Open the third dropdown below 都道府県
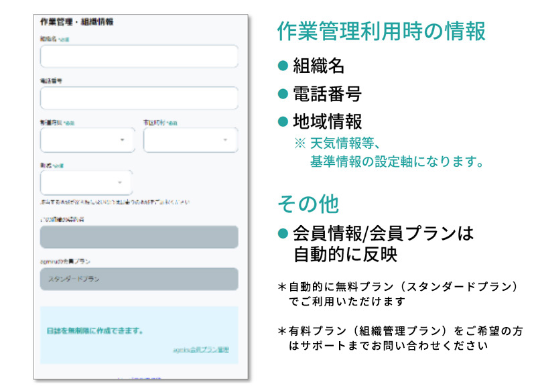Viewport: 534px width, 392px height. point(86,182)
